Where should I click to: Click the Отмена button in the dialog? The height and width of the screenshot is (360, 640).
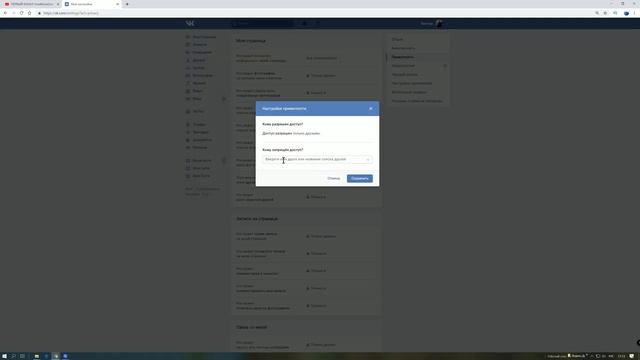click(333, 178)
